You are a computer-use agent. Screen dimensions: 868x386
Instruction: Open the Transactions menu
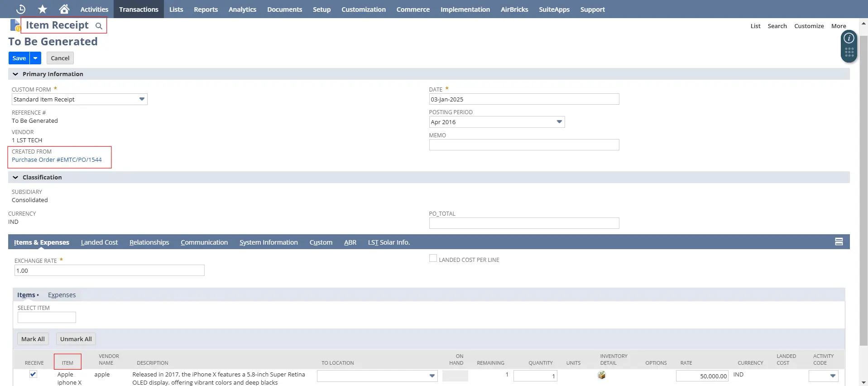(x=139, y=9)
